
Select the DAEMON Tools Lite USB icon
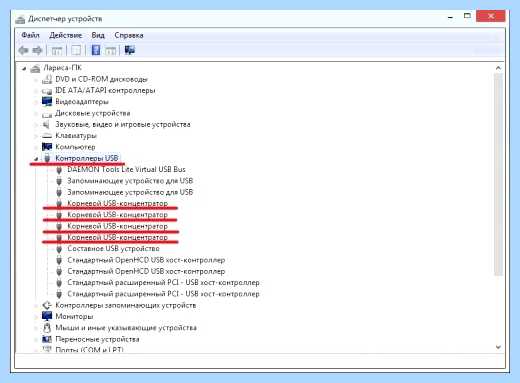pyautogui.click(x=59, y=170)
